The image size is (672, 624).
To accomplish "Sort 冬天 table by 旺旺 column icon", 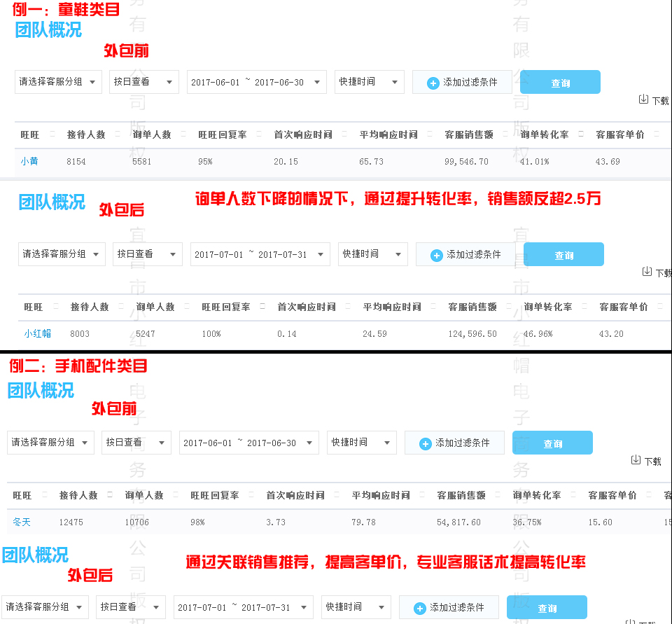I will [45, 495].
